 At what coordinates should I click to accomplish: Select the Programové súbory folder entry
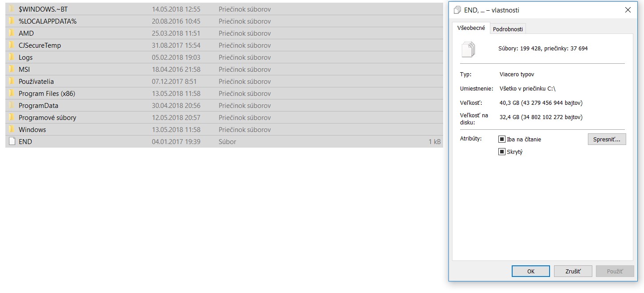tap(47, 118)
